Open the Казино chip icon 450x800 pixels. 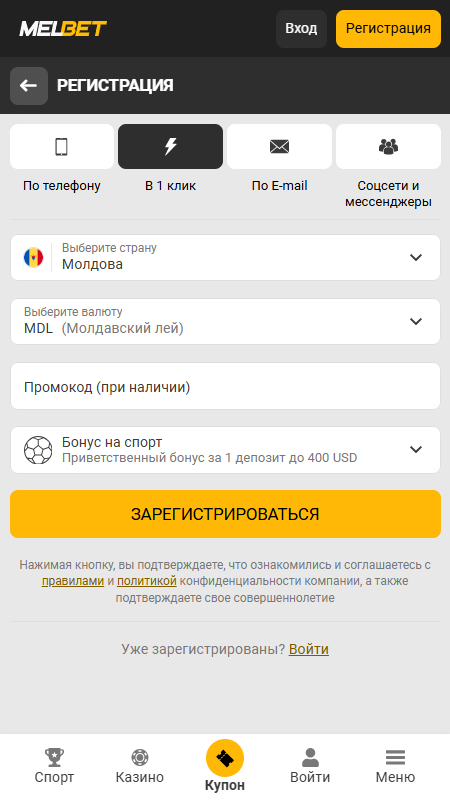click(x=139, y=757)
